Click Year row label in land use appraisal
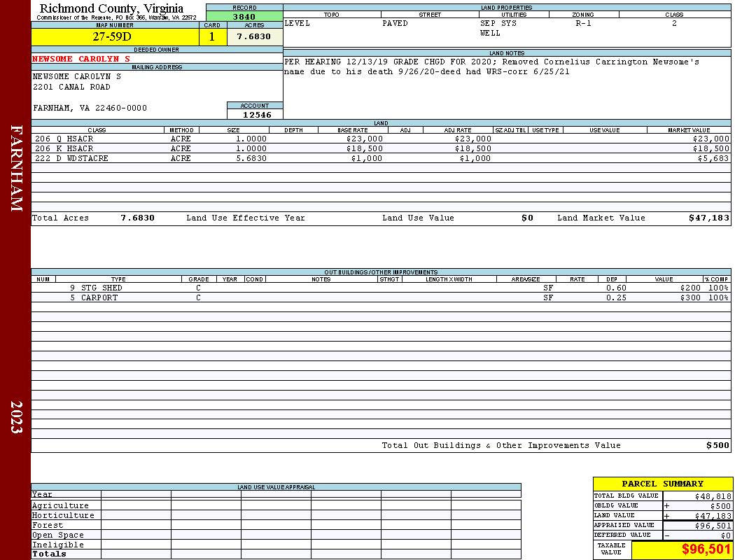735x560 pixels. (42, 494)
